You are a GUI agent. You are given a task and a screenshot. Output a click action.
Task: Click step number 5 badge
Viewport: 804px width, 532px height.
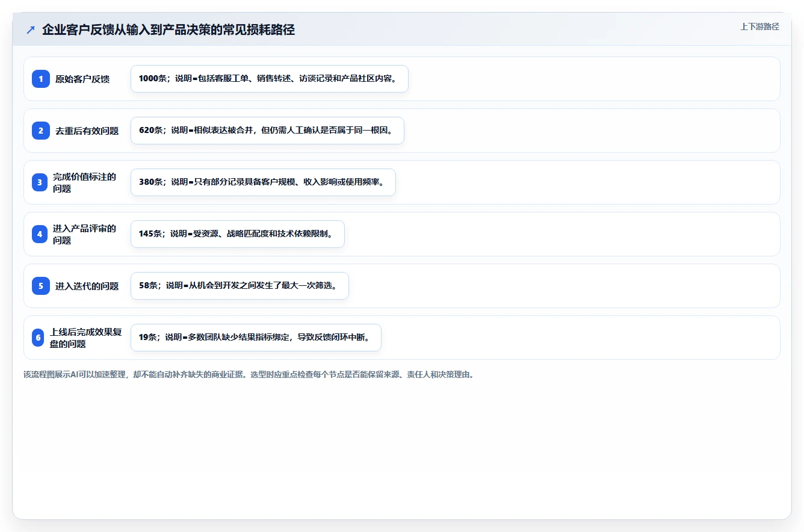click(41, 286)
